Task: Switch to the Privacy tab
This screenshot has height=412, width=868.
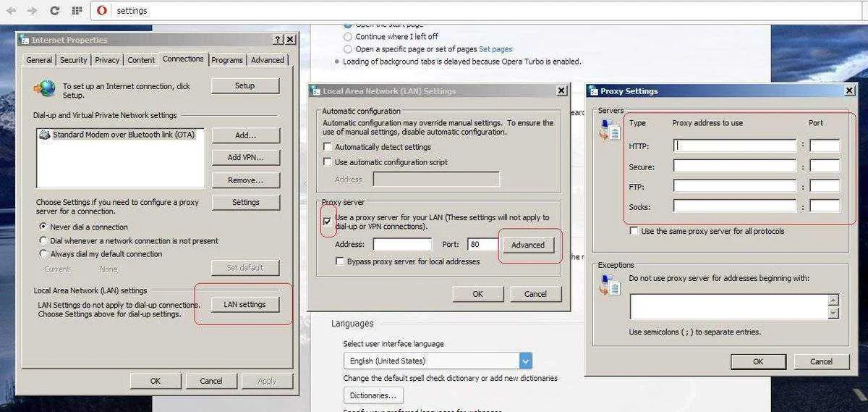Action: (107, 60)
